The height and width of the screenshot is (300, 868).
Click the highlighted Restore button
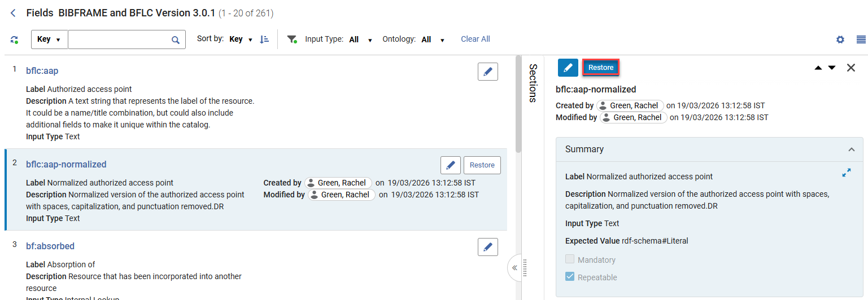coord(600,68)
